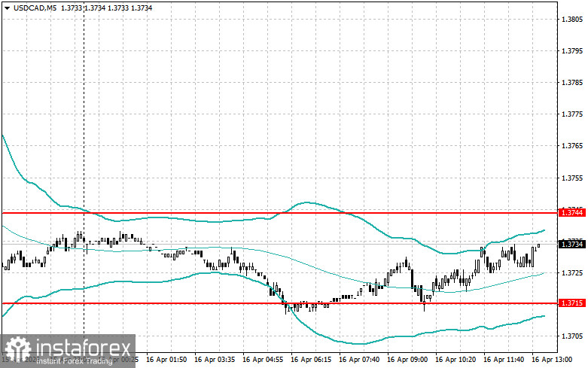Viewport: 588px width, 368px height.
Task: Click the 1.3805 price axis label
Action: (x=573, y=19)
